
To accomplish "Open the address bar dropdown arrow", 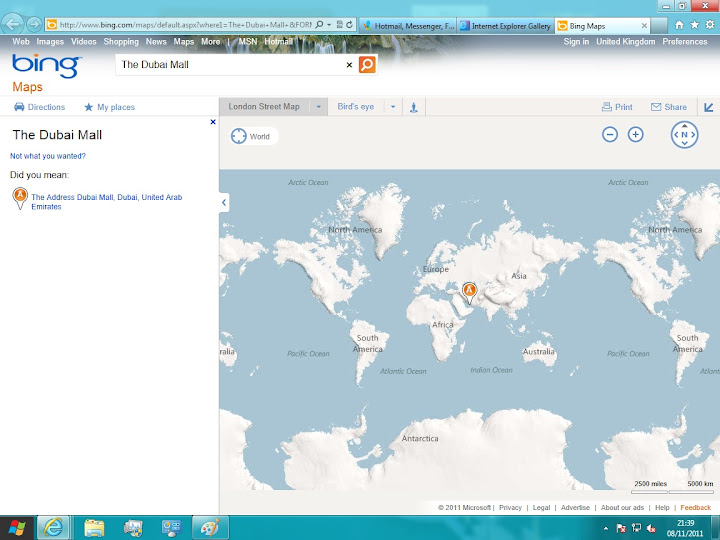I will coord(329,25).
